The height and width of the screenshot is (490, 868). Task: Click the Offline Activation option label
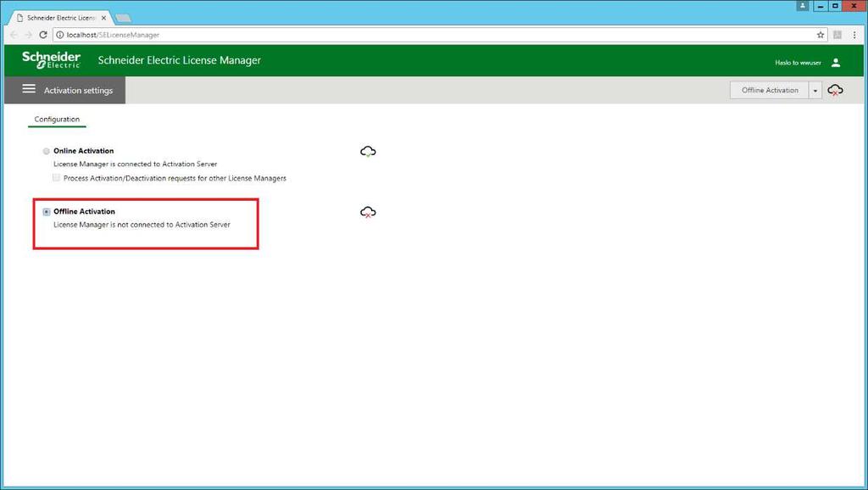pyautogui.click(x=84, y=211)
